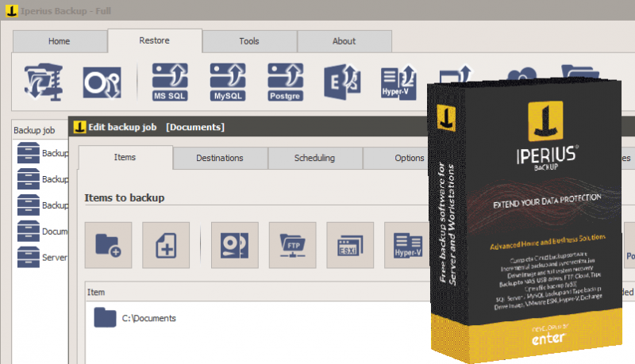635x364 pixels.
Task: Select the first Backup job in list
Action: click(43, 153)
